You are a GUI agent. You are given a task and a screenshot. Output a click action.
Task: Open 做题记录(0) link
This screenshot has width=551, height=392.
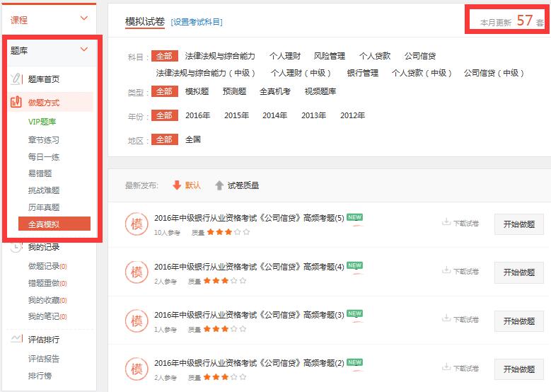pyautogui.click(x=47, y=266)
